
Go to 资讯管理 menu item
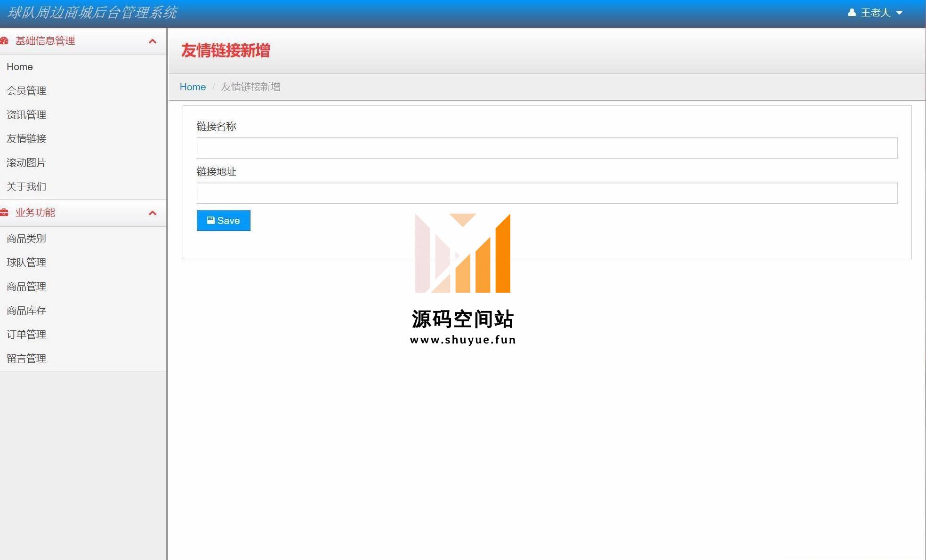pyautogui.click(x=26, y=115)
